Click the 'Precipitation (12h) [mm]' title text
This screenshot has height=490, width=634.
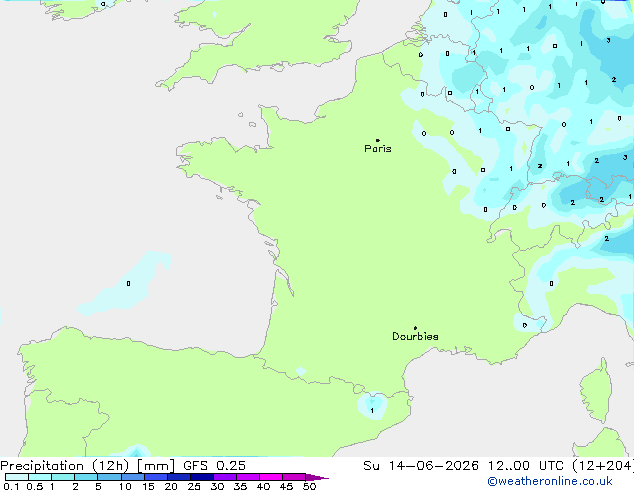click(x=87, y=466)
